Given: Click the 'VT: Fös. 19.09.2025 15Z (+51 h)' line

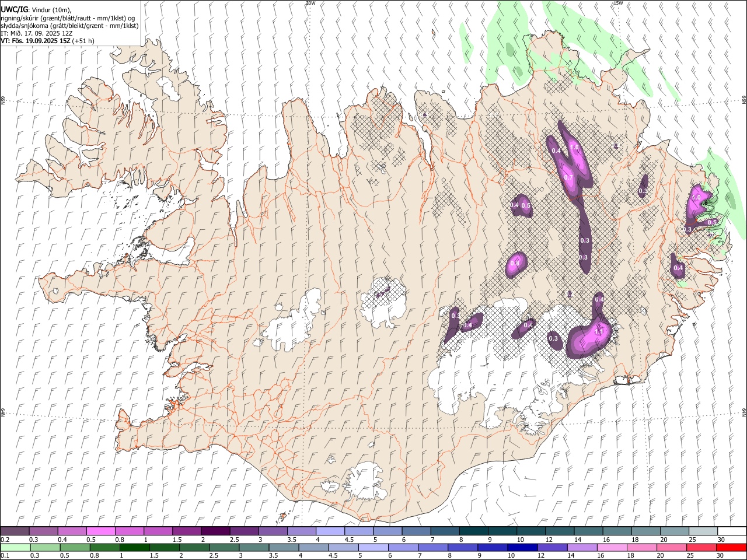Looking at the screenshot, I should (x=47, y=41).
